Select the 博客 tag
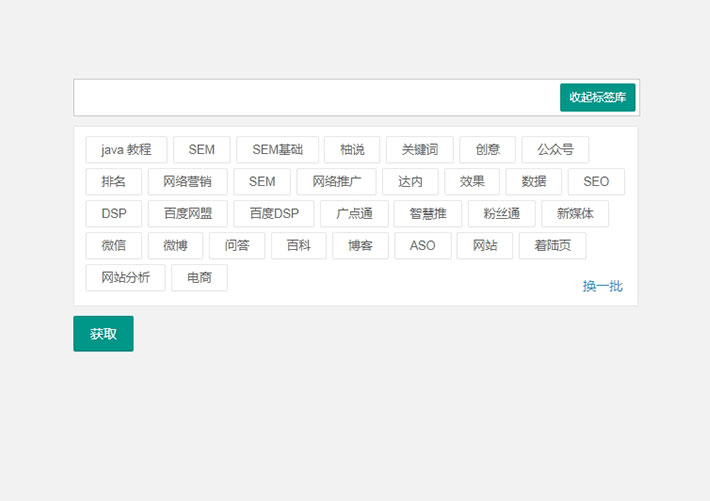710x501 pixels. 360,246
